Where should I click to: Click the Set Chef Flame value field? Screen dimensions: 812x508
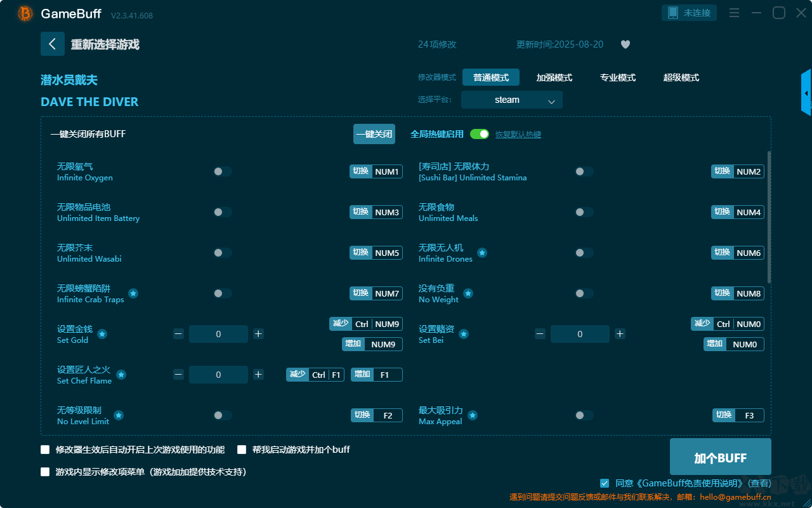(218, 375)
